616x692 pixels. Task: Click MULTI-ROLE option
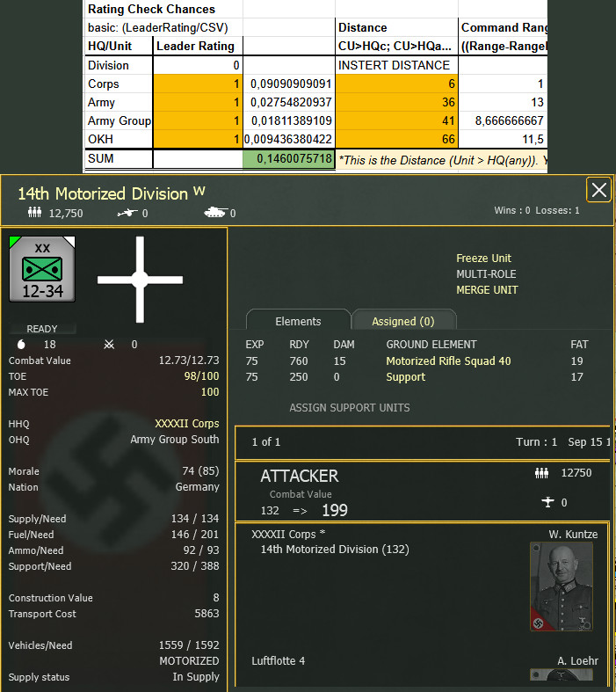click(486, 274)
